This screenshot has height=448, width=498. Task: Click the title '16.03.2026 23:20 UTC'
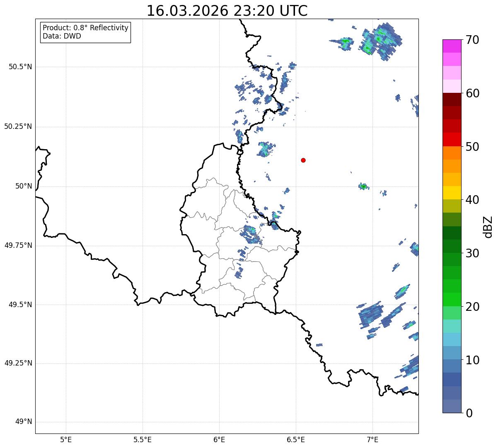(227, 11)
